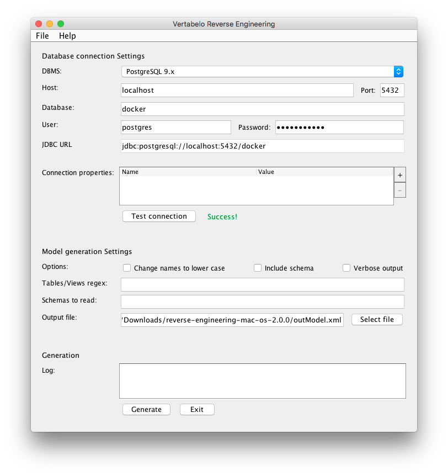
Task: Click the Name column header
Action: (188, 172)
